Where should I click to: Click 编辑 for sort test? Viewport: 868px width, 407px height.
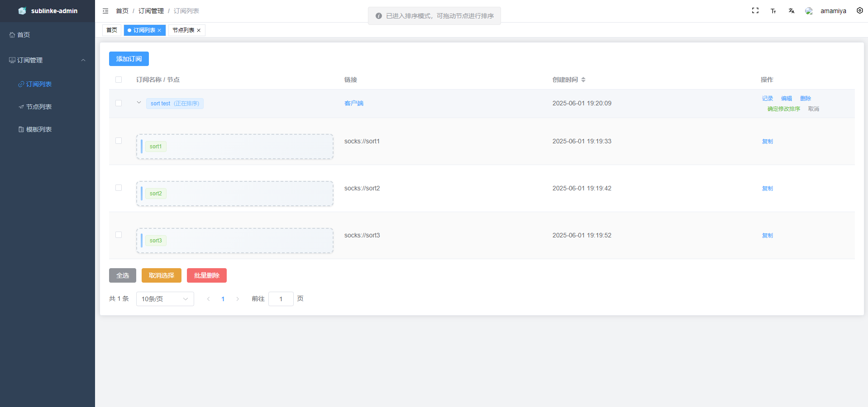point(787,99)
